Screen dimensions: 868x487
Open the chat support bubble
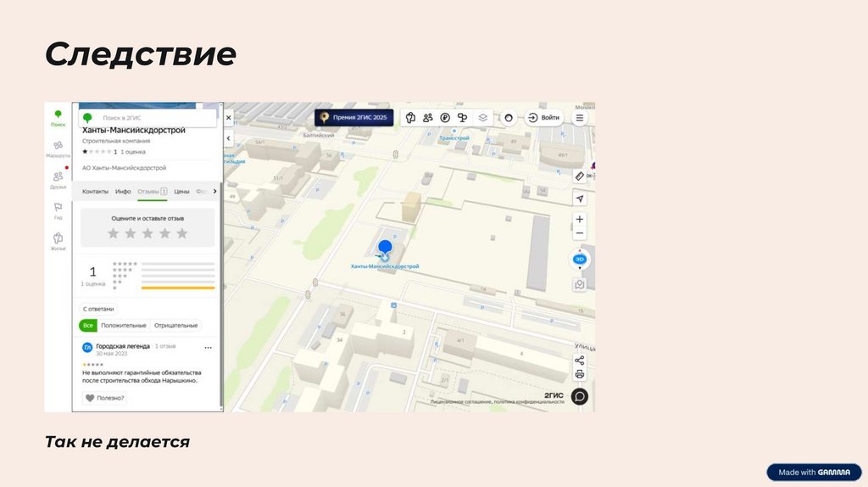[x=580, y=397]
